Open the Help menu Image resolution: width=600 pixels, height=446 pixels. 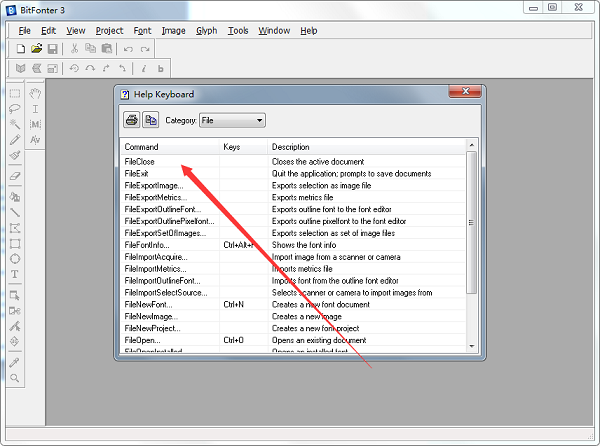pos(308,31)
